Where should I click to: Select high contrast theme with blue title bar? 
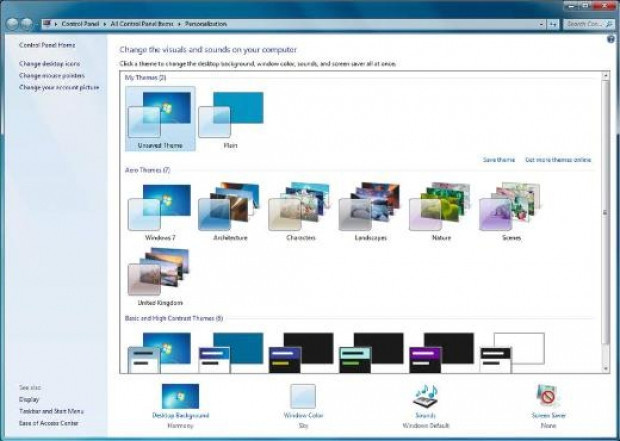coord(301,353)
